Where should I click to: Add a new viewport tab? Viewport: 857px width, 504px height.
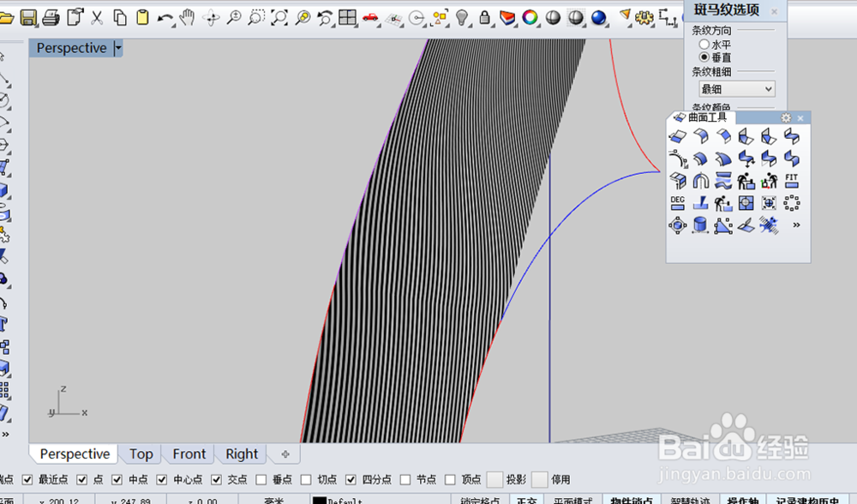pyautogui.click(x=285, y=454)
